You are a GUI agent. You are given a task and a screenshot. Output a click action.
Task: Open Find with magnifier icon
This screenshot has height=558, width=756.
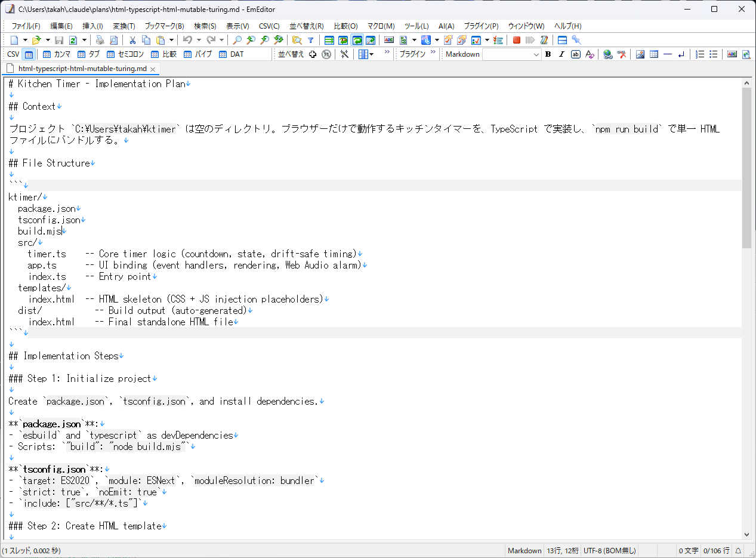pos(237,40)
